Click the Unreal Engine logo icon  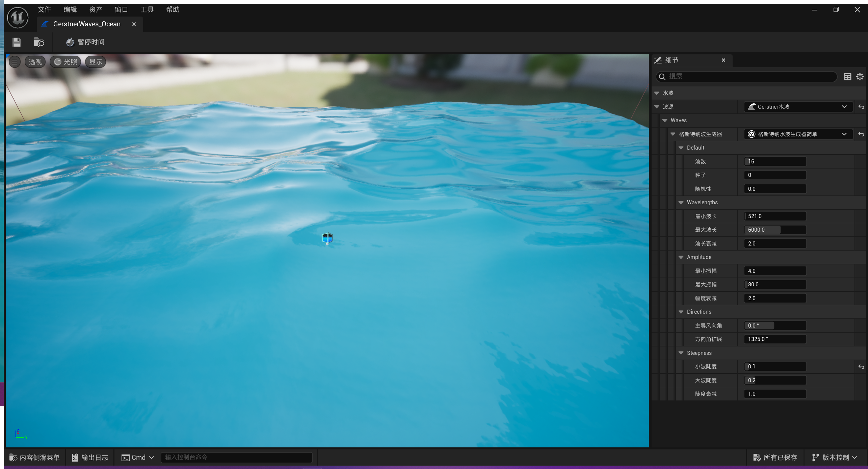pos(18,18)
